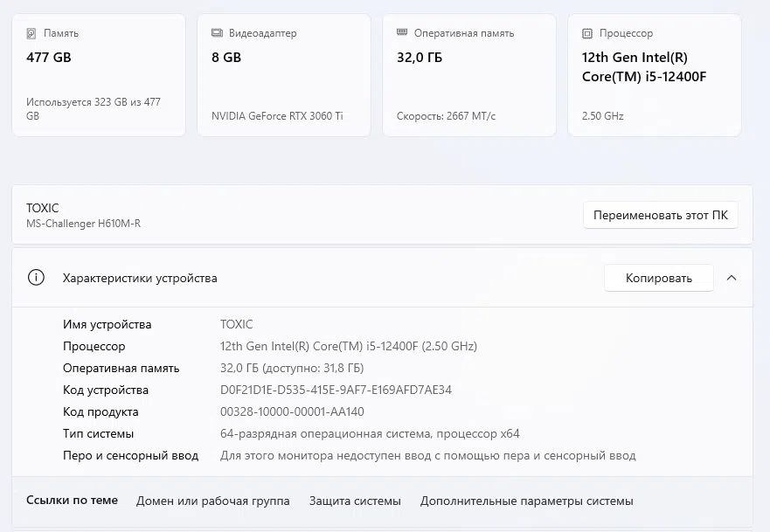Select the Имя устройства label

pyautogui.click(x=107, y=324)
